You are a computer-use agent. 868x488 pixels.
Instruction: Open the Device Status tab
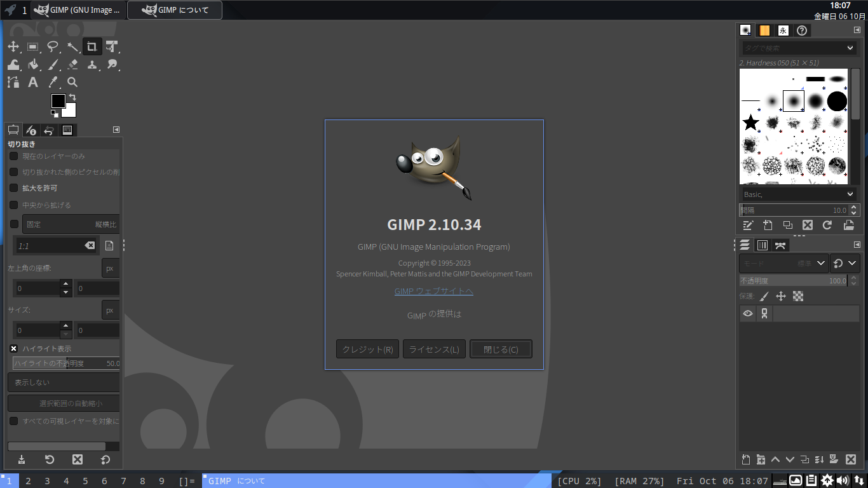click(x=31, y=130)
